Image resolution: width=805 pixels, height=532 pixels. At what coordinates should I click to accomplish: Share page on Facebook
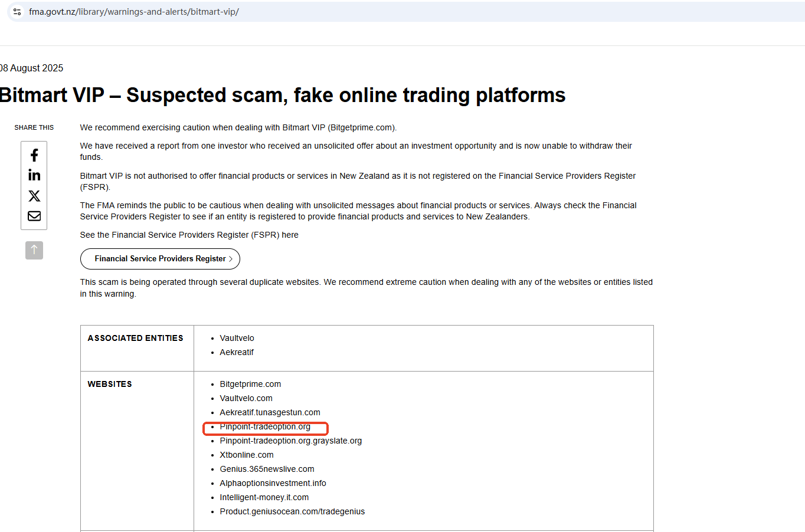pyautogui.click(x=34, y=155)
